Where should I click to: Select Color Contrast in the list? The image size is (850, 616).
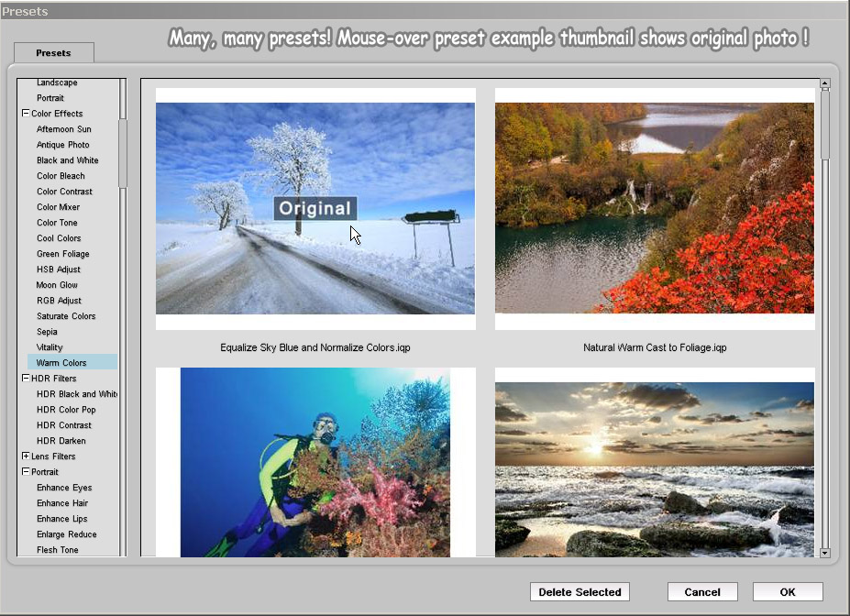click(x=64, y=192)
